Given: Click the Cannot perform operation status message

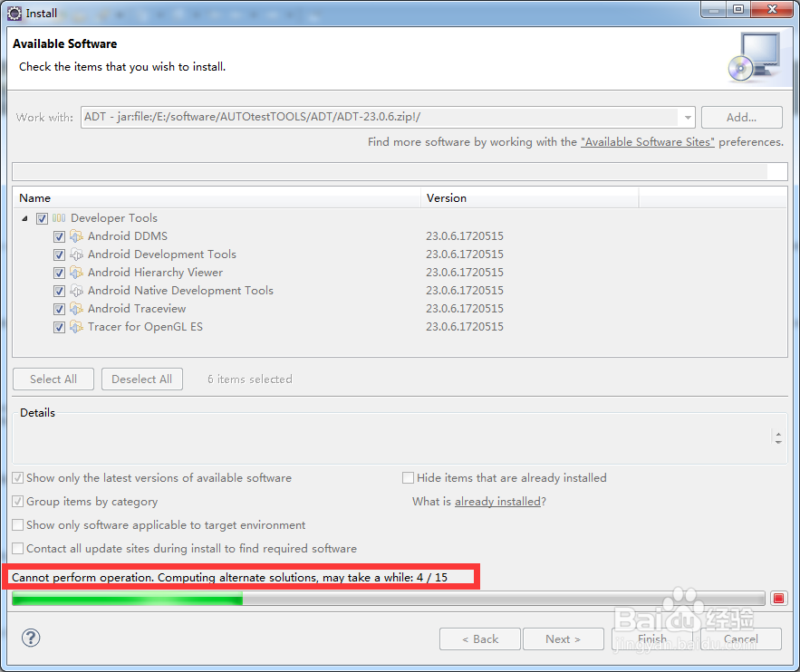Looking at the screenshot, I should (x=229, y=578).
